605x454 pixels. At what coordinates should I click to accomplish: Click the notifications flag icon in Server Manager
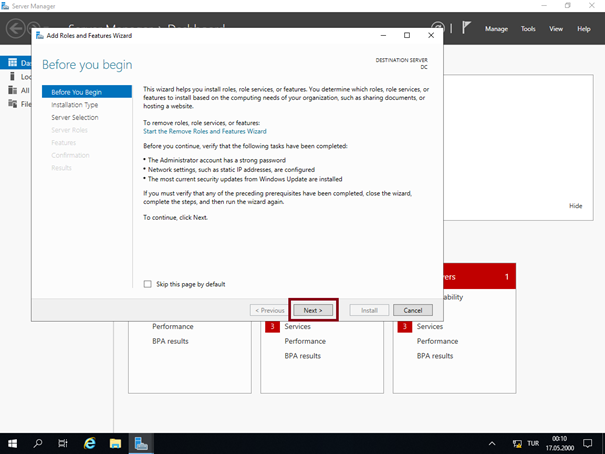pyautogui.click(x=466, y=28)
